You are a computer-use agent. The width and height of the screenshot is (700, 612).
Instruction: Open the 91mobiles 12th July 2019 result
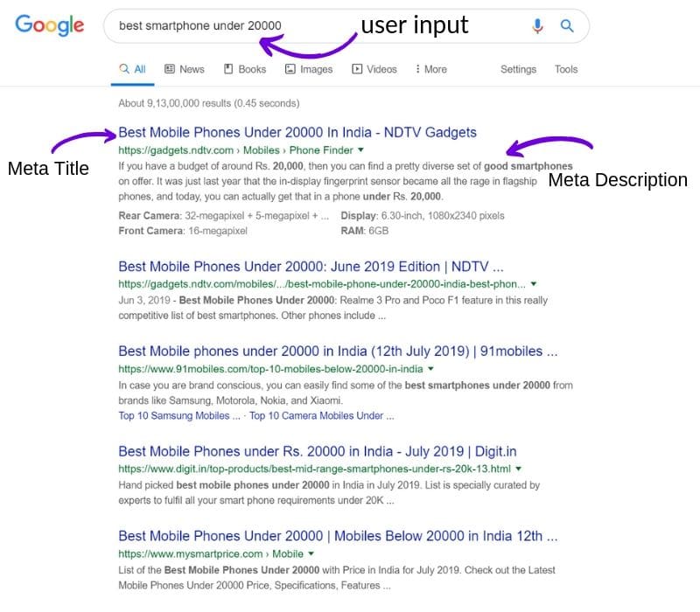(x=338, y=351)
